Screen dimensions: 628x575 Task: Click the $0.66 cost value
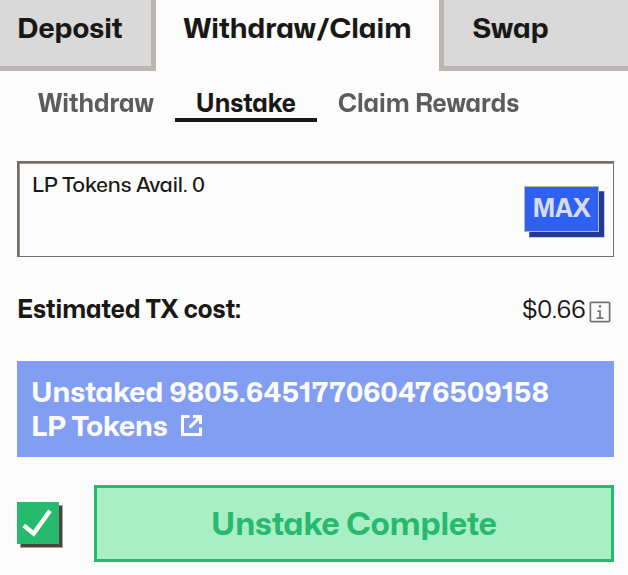click(x=553, y=309)
